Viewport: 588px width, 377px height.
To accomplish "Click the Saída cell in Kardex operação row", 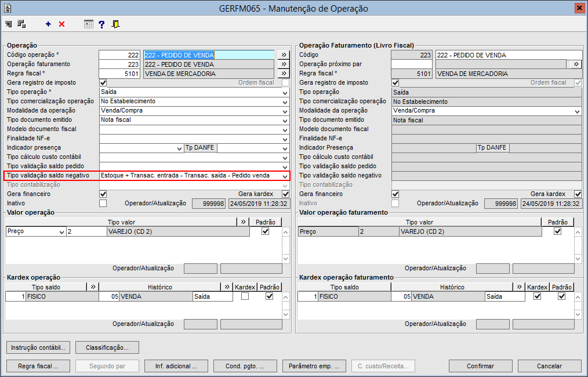I will [213, 296].
